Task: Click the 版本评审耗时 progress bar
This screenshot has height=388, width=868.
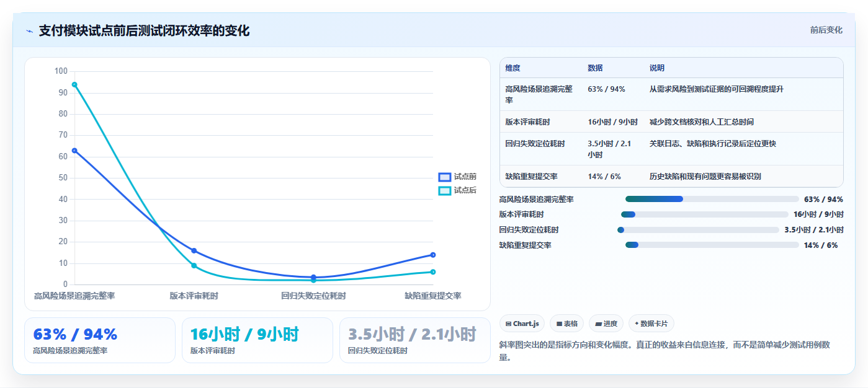Action: (x=705, y=214)
